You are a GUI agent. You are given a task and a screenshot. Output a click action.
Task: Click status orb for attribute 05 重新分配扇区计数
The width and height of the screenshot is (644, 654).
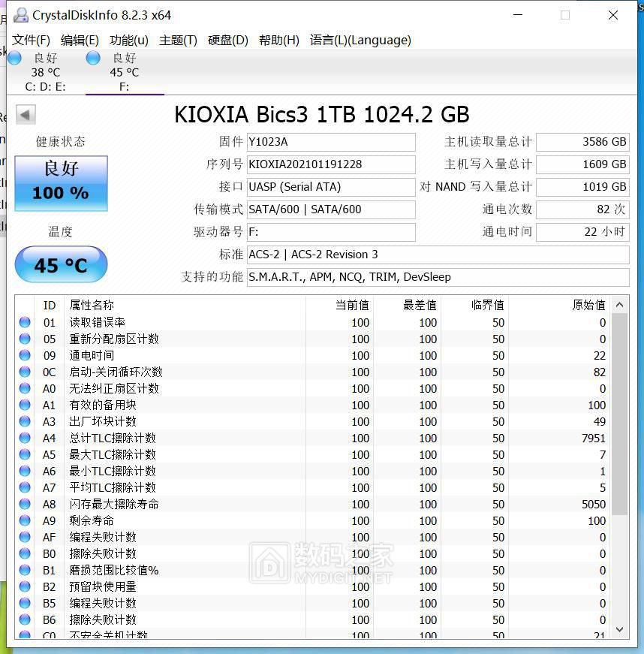[x=25, y=339]
